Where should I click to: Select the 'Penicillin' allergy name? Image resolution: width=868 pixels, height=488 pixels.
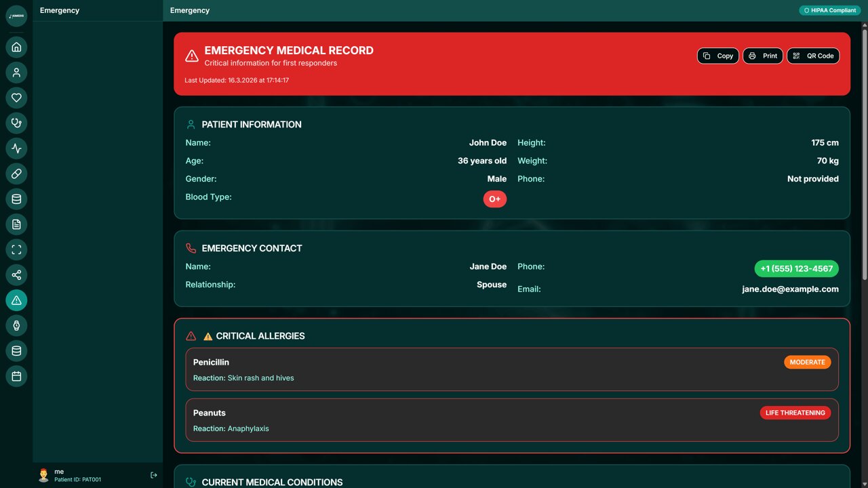click(x=212, y=363)
